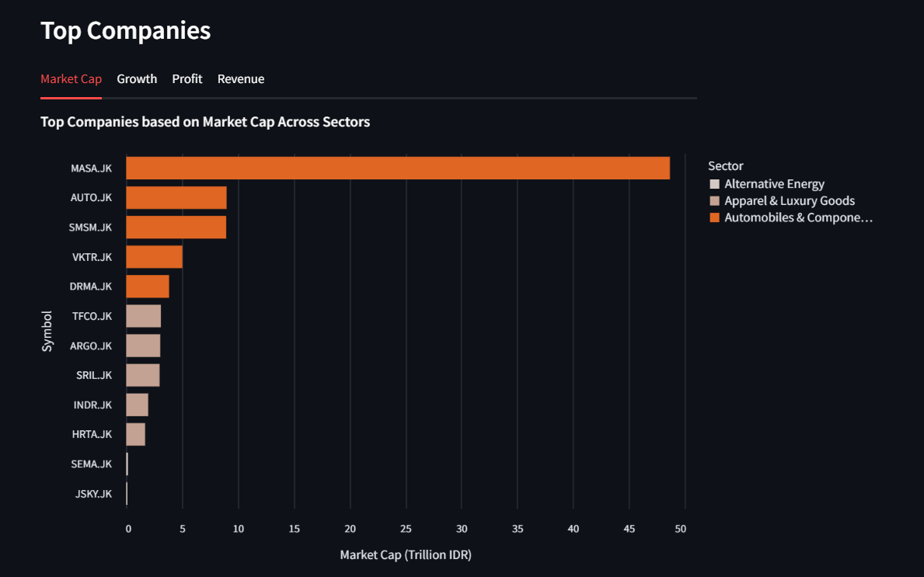The image size is (924, 577).
Task: Click the HRTA.JK bar
Action: point(136,434)
